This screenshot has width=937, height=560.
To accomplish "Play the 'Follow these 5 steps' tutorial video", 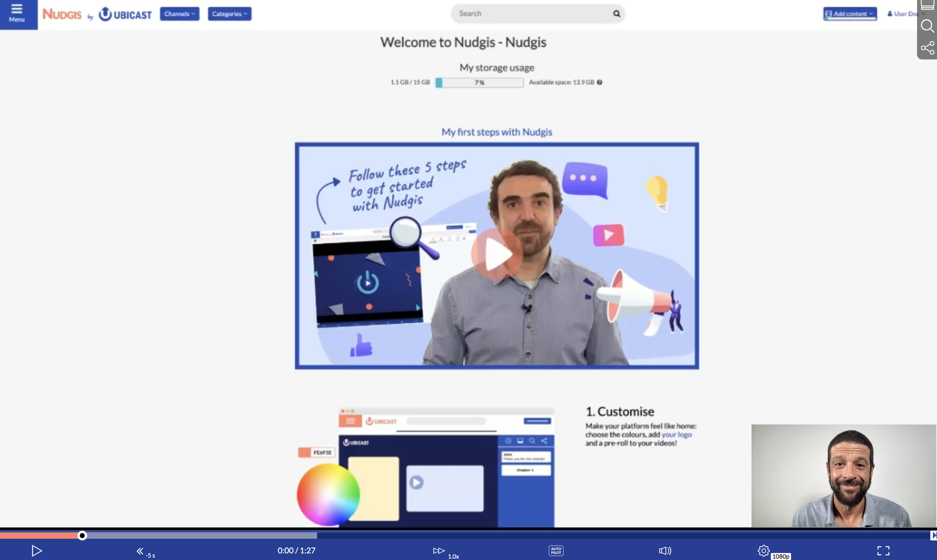I will pyautogui.click(x=497, y=254).
